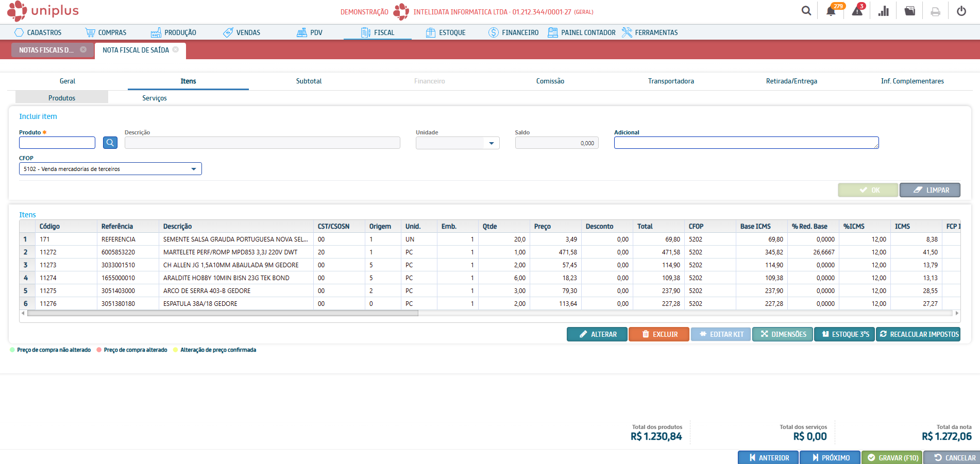Image resolution: width=980 pixels, height=464 pixels.
Task: Click the Saldo field showing 0,000
Action: pos(556,143)
